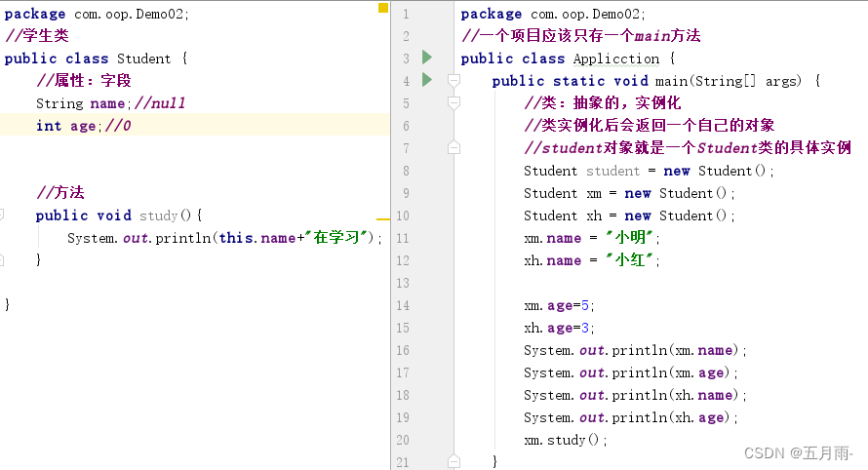Click the int keyword before age

(x=49, y=126)
